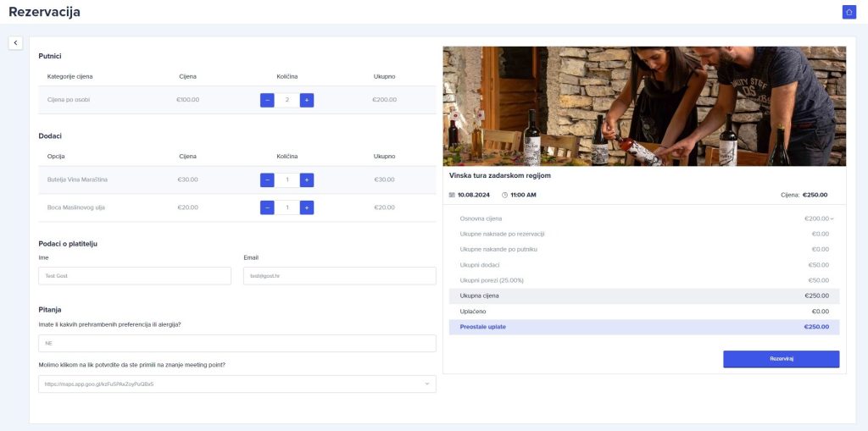Click the clock icon beside 11:00 AM

[504, 195]
